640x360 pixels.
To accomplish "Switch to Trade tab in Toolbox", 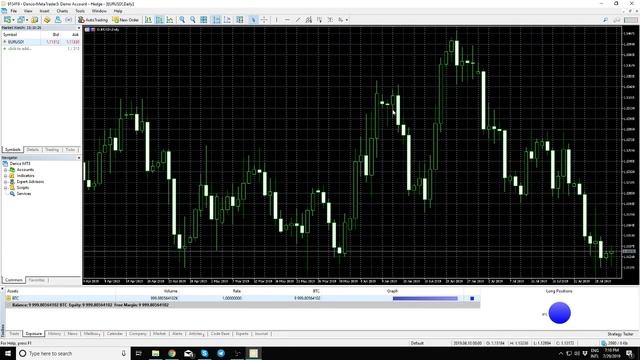I will pos(14,334).
